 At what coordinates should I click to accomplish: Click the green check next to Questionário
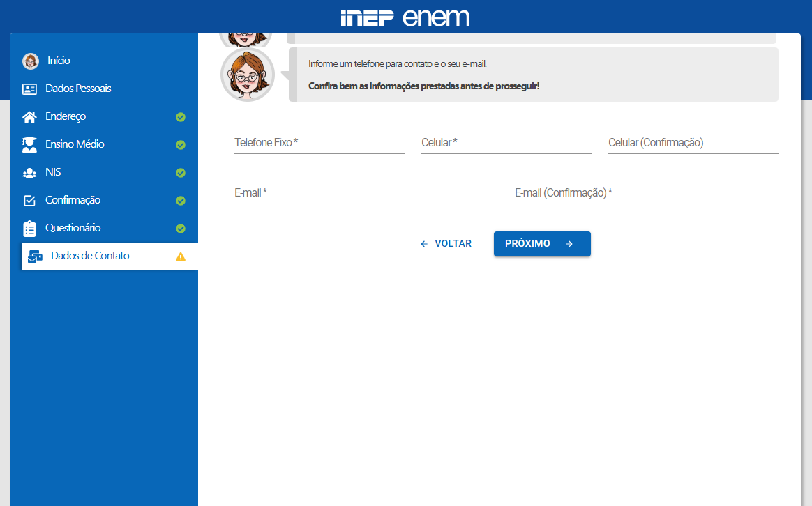[181, 229]
